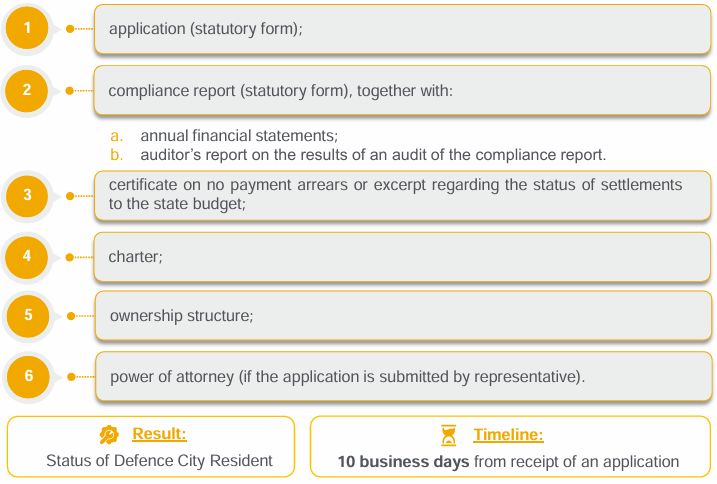Click sub-item b auditor's report line
717x484 pixels.
[x=372, y=154]
